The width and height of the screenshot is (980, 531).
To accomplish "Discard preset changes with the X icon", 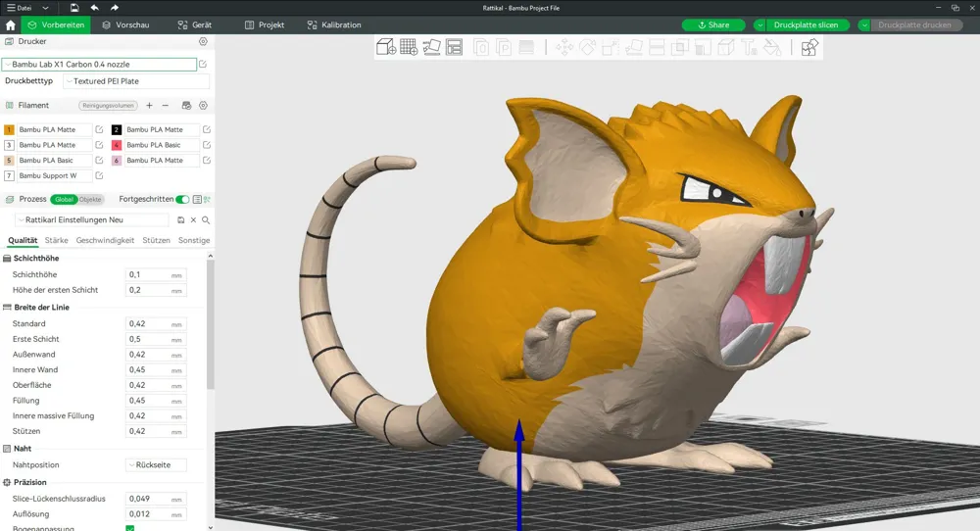I will pyautogui.click(x=193, y=219).
